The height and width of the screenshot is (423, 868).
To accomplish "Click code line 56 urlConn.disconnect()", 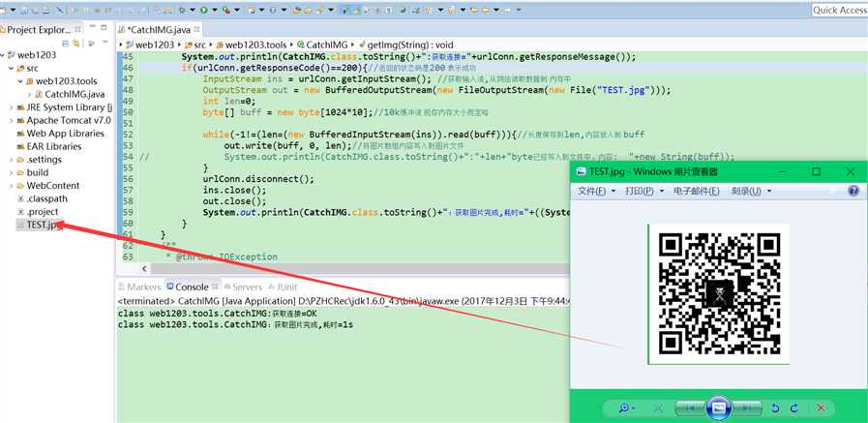I will click(258, 179).
